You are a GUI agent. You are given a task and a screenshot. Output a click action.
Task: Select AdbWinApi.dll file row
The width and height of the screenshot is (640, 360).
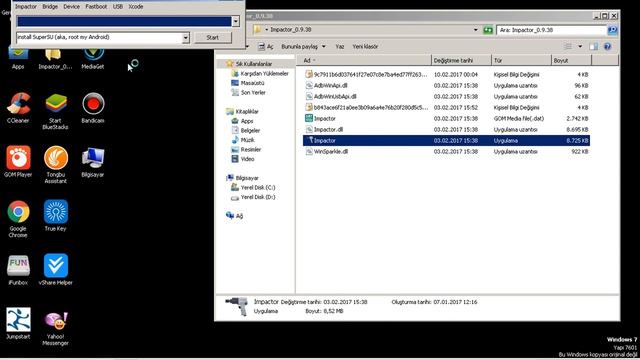click(447, 86)
